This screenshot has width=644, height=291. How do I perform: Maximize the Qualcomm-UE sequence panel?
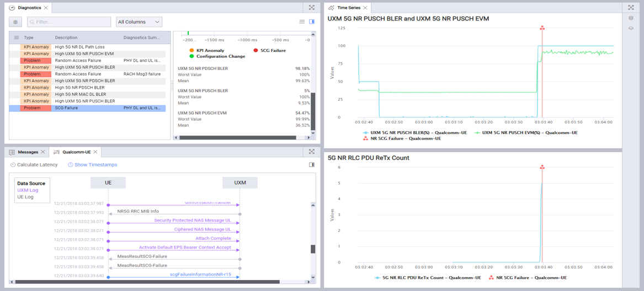pos(312,152)
